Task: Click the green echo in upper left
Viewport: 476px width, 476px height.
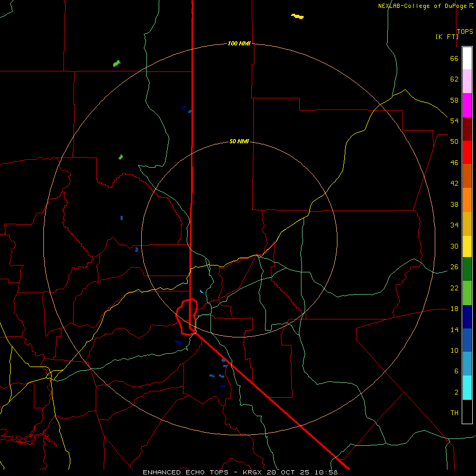Action: point(116,63)
